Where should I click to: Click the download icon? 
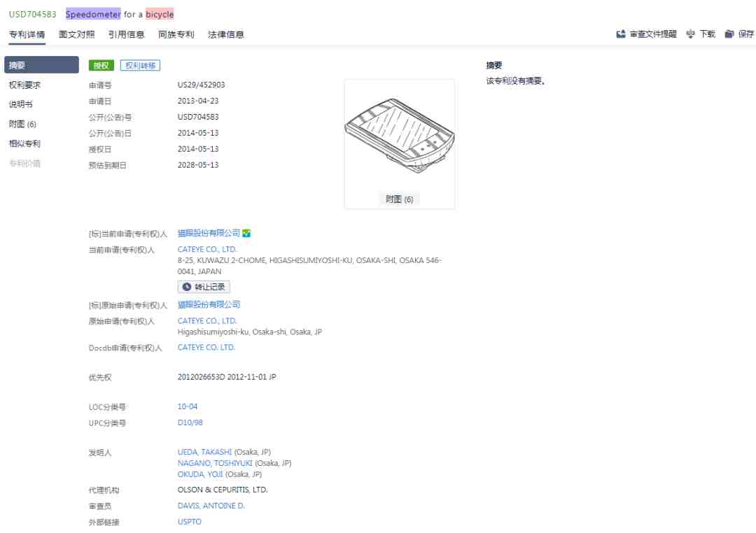(x=690, y=34)
